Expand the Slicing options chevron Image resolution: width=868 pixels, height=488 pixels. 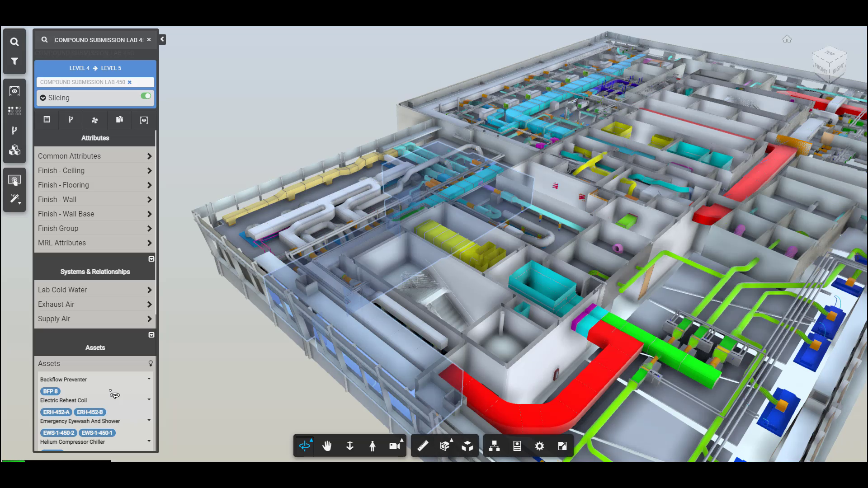pos(43,98)
